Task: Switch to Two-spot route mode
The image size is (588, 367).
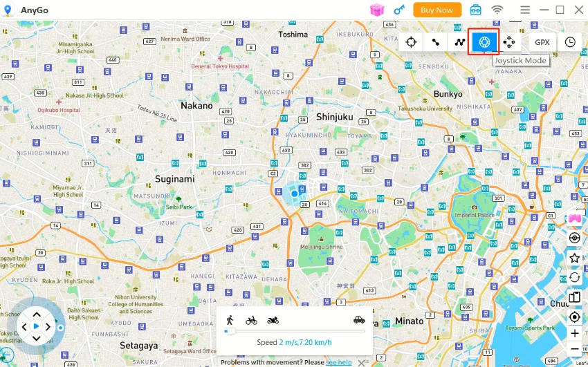Action: coord(436,42)
